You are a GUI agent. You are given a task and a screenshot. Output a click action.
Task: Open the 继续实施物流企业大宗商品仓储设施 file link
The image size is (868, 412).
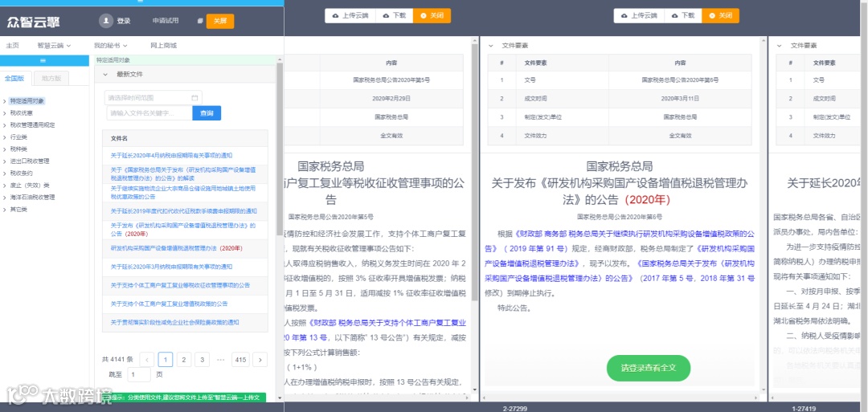[183, 193]
